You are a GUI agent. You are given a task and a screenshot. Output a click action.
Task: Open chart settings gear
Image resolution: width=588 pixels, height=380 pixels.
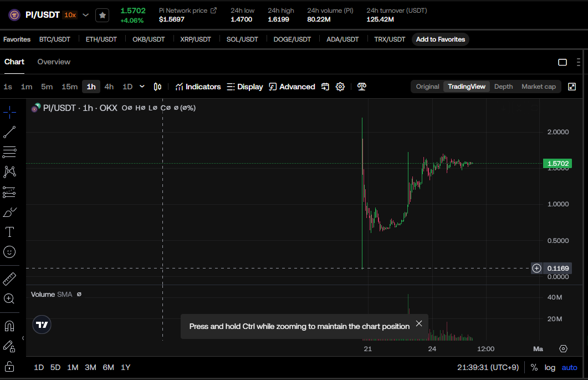click(340, 87)
